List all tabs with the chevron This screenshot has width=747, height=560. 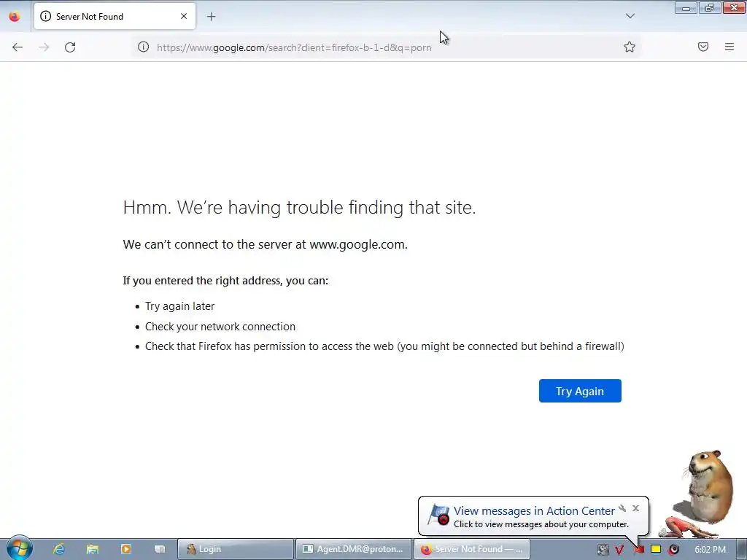pyautogui.click(x=630, y=16)
